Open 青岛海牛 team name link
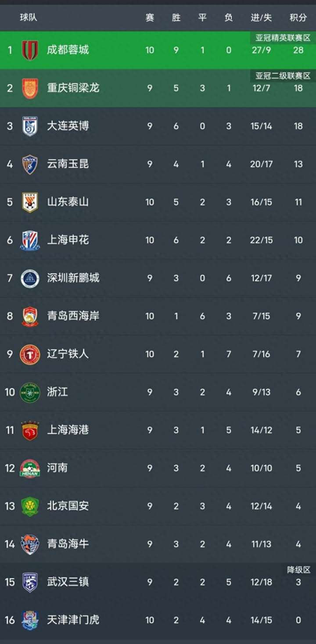 pyautogui.click(x=68, y=544)
